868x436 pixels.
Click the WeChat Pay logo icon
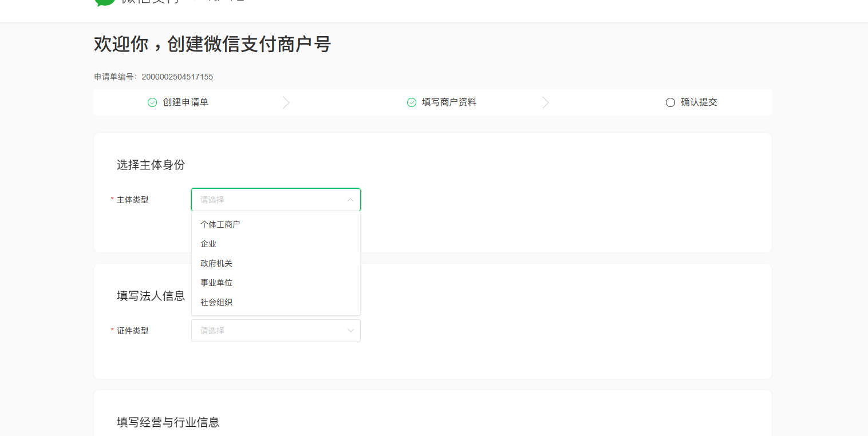105,2
